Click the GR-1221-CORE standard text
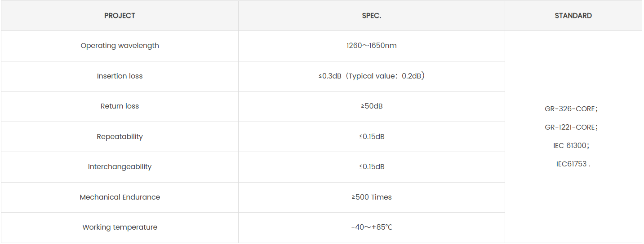The height and width of the screenshot is (244, 644). 571,127
